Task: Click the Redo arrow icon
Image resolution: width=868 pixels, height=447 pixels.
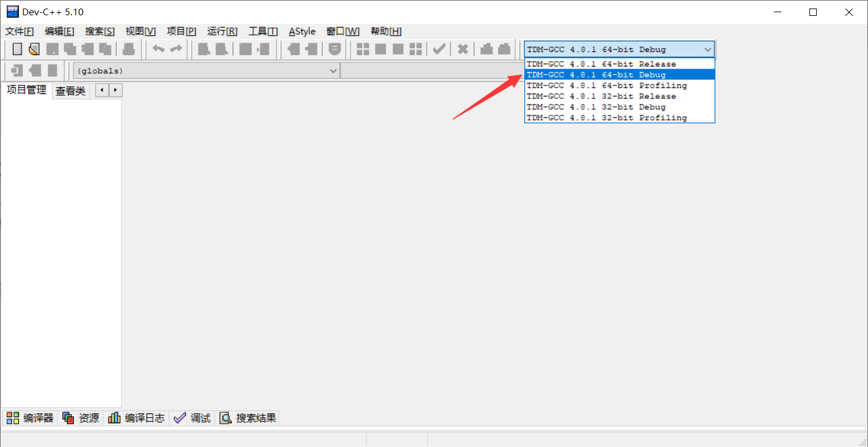Action: [176, 49]
